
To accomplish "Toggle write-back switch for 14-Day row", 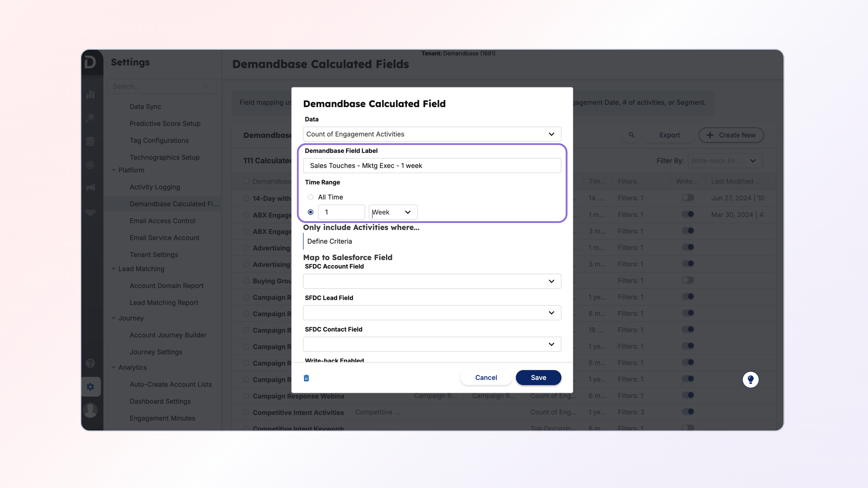I will click(688, 198).
